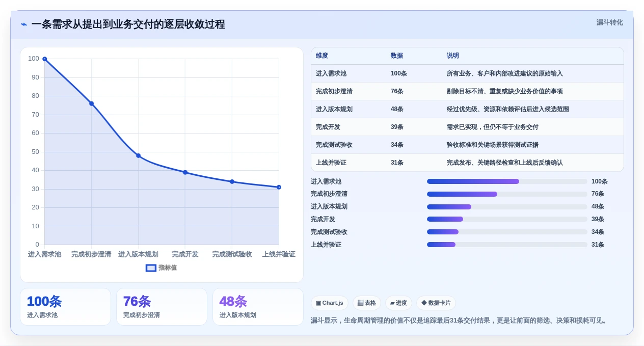This screenshot has width=644, height=346.
Task: Select the 完成开发 table row cell
Action: [x=328, y=127]
